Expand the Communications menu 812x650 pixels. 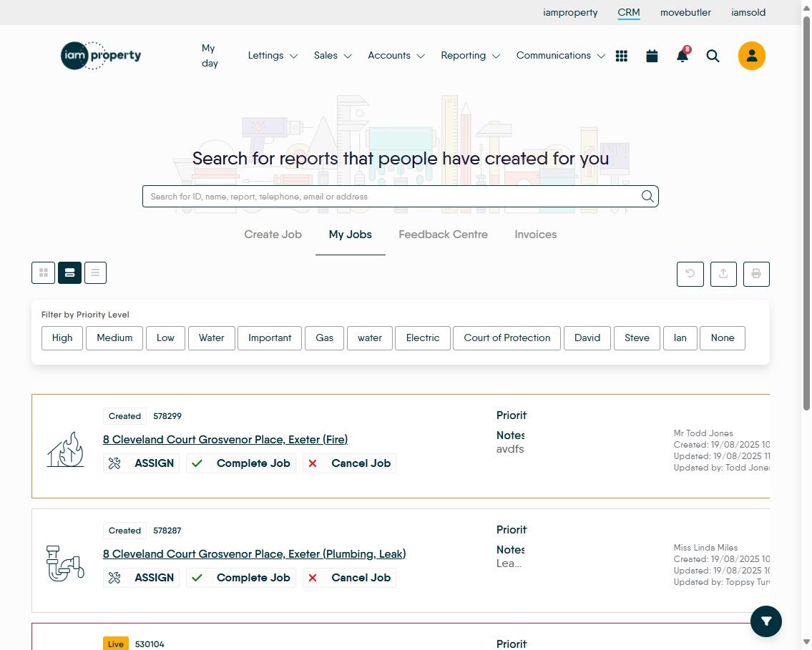click(560, 55)
